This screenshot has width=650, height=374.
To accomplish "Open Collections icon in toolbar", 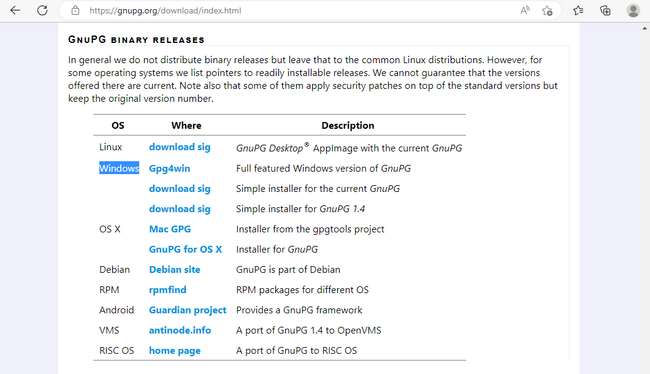I will click(605, 10).
